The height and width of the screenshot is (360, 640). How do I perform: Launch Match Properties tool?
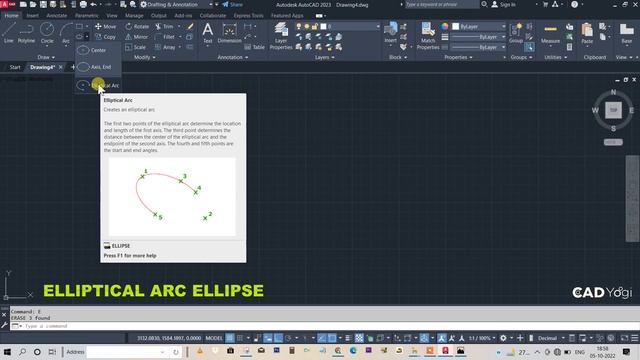click(428, 36)
